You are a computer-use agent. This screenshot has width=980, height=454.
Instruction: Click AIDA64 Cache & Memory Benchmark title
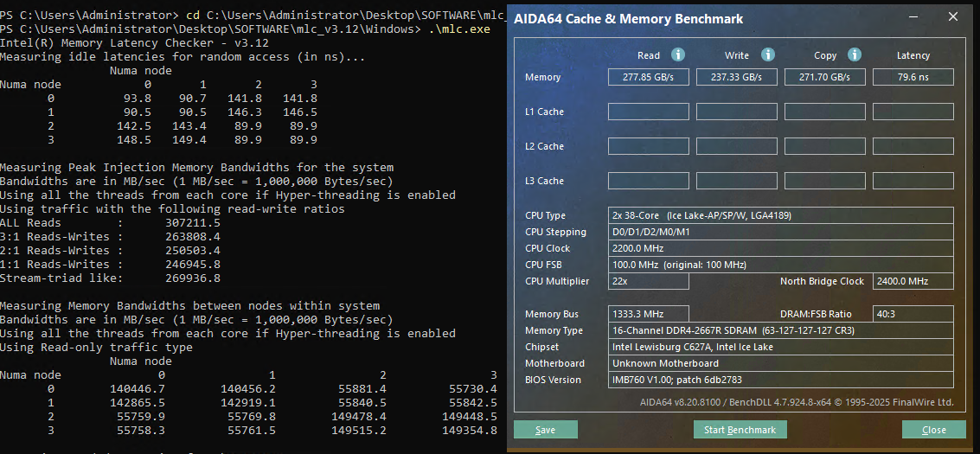pyautogui.click(x=628, y=19)
